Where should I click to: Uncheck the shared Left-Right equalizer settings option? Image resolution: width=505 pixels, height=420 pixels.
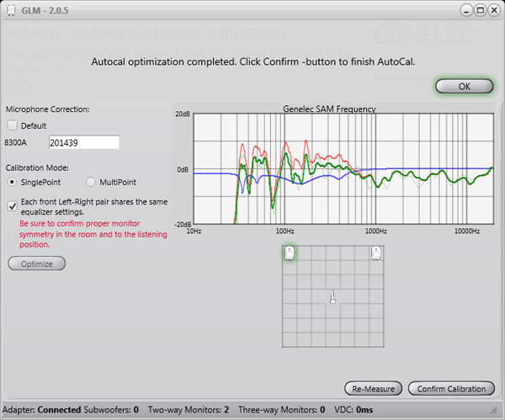point(13,205)
